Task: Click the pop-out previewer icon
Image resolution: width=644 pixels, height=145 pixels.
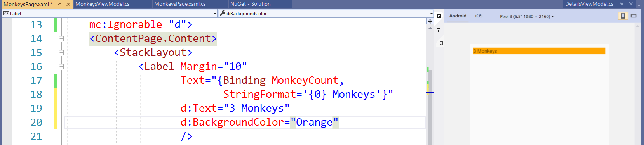Action: pyautogui.click(x=441, y=43)
